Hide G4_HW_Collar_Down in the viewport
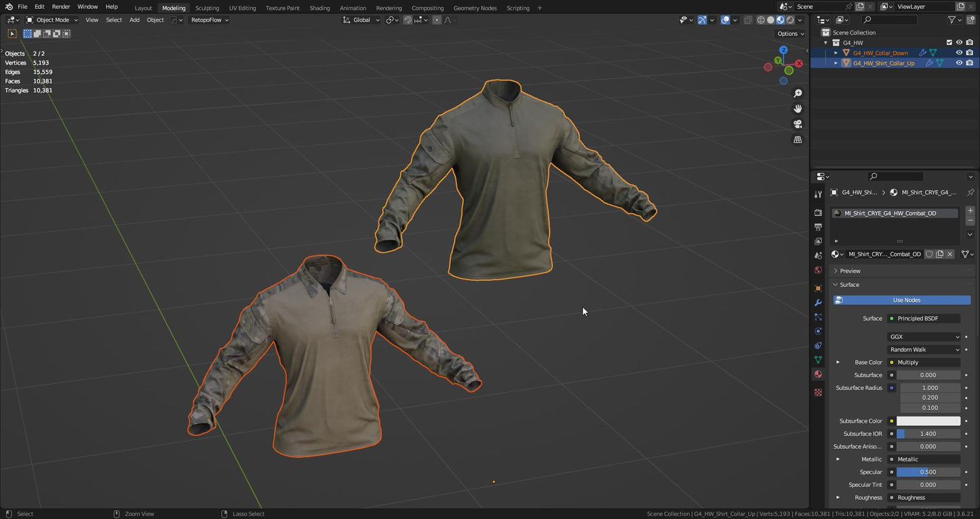The height and width of the screenshot is (519, 980). (x=959, y=52)
